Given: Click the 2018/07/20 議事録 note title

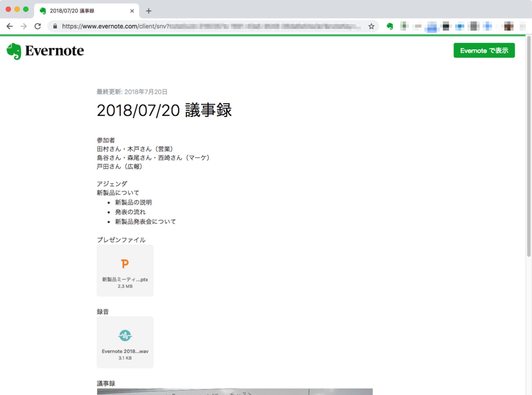Looking at the screenshot, I should [x=164, y=110].
